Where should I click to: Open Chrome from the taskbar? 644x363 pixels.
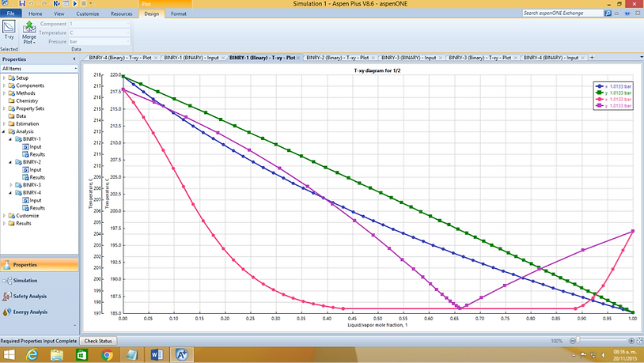point(107,354)
